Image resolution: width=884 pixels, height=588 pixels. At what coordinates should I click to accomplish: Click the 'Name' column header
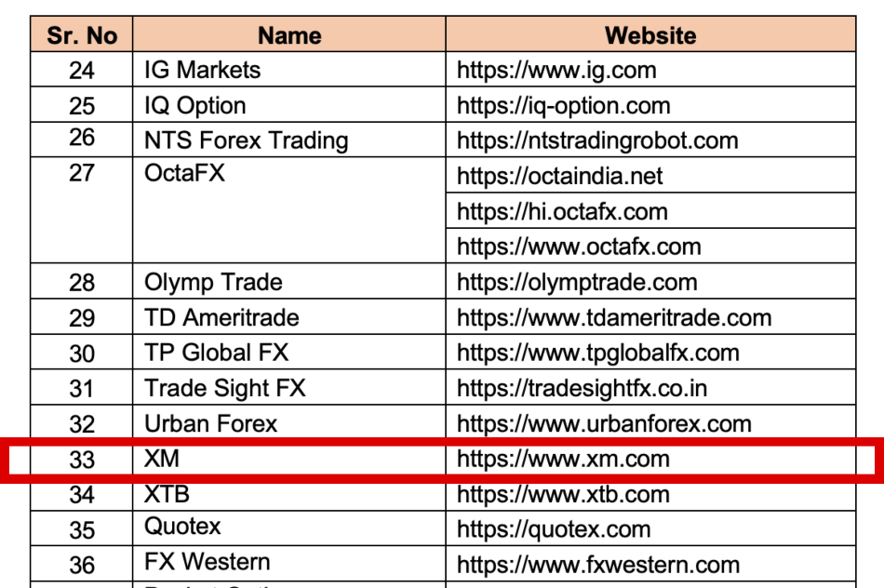pyautogui.click(x=289, y=35)
